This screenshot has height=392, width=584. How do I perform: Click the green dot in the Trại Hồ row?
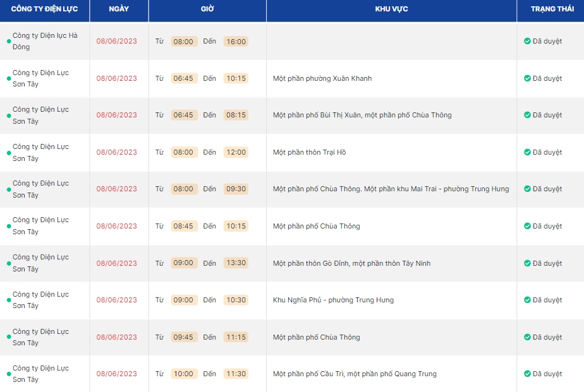coord(9,153)
